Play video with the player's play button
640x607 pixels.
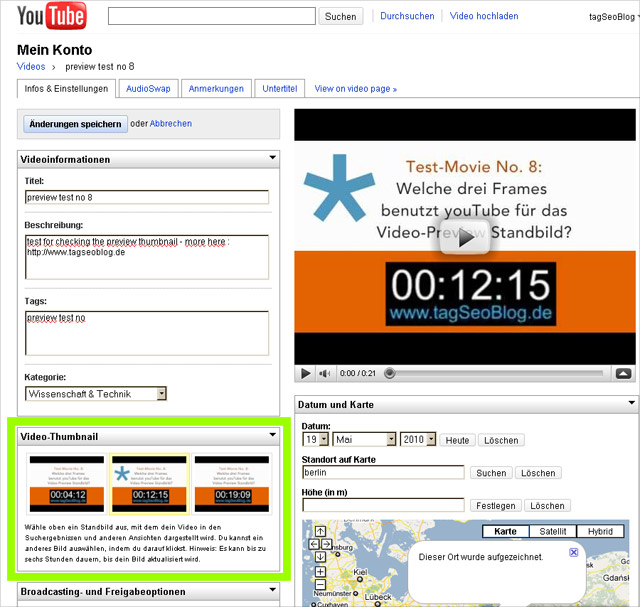tap(305, 373)
